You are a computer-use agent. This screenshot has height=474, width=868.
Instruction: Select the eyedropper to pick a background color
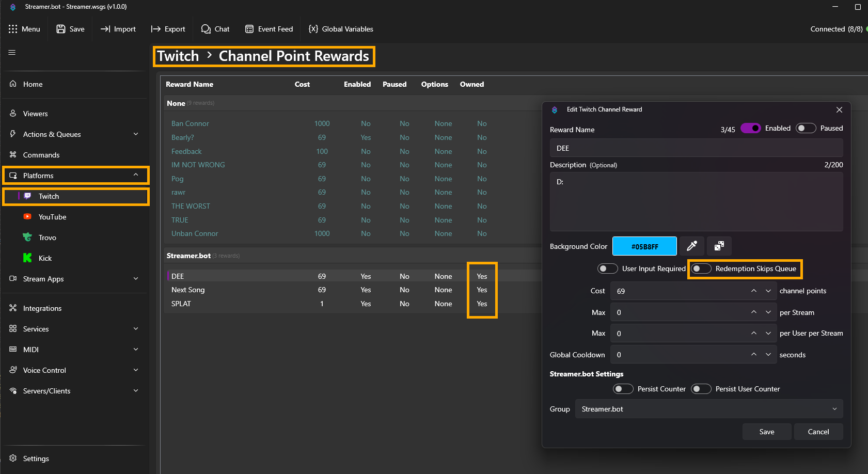coord(692,246)
